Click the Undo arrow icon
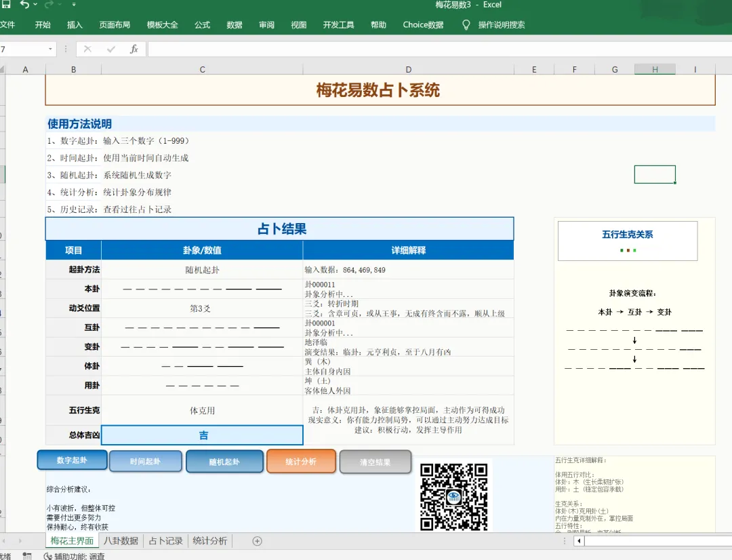 24,5
